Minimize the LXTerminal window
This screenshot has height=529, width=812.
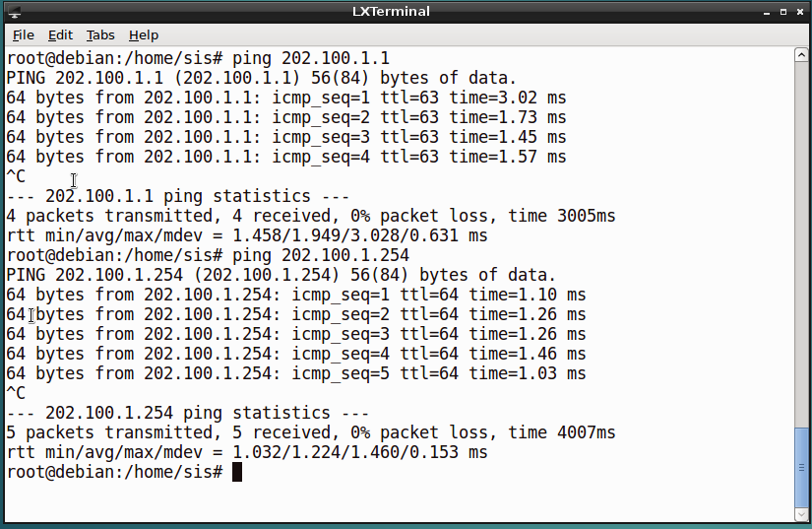[x=767, y=12]
